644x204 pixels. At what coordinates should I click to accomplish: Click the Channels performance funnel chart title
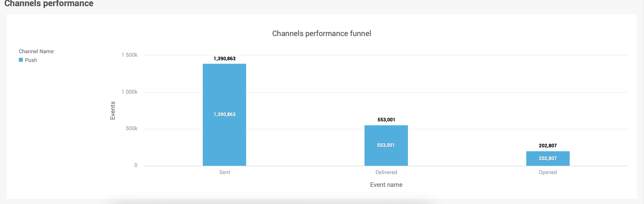click(x=322, y=33)
